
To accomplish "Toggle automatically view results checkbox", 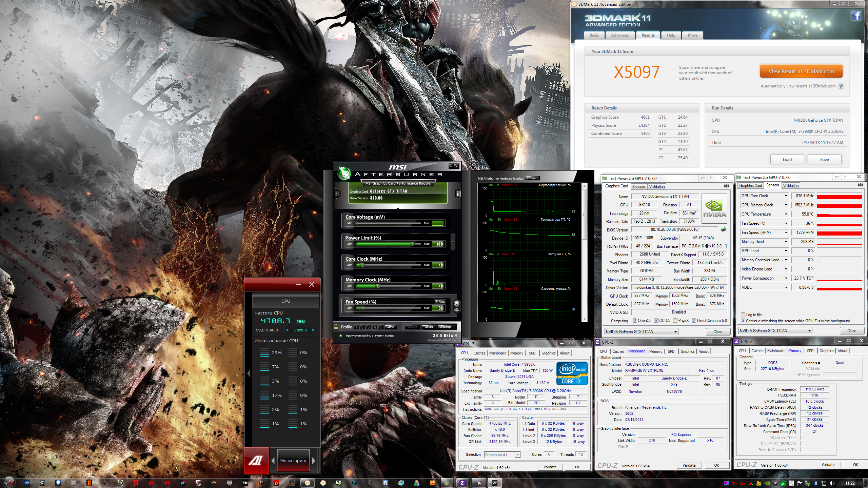I will point(841,86).
